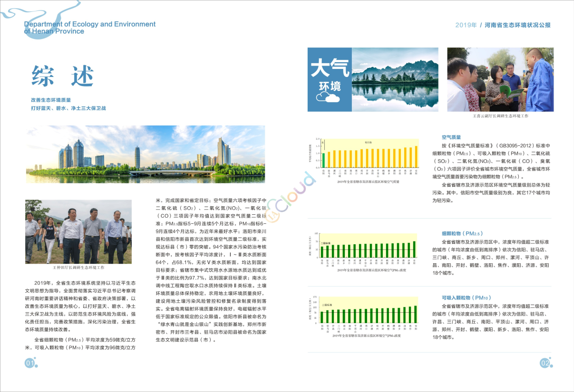Image resolution: width=574 pixels, height=392 pixels.
Task: Click the 空气质量 section heading
Action: click(x=451, y=137)
